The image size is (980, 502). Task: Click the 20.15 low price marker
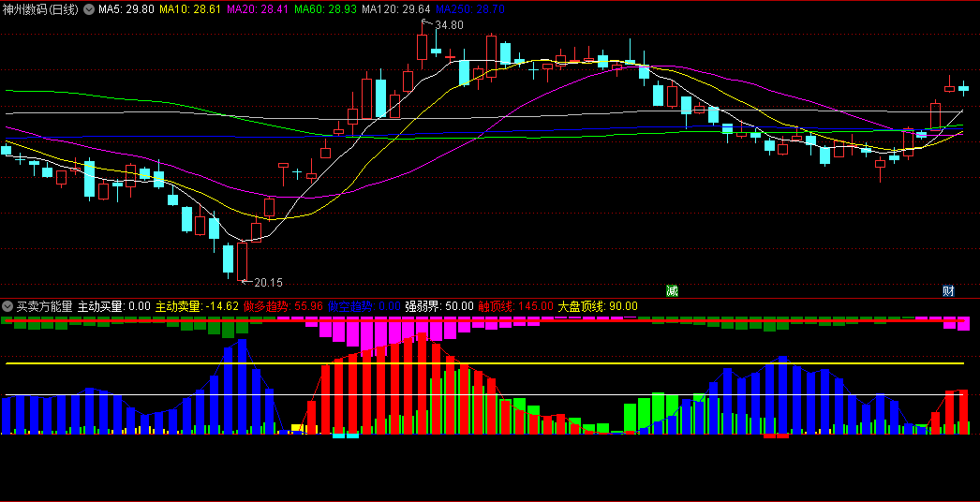point(268,283)
